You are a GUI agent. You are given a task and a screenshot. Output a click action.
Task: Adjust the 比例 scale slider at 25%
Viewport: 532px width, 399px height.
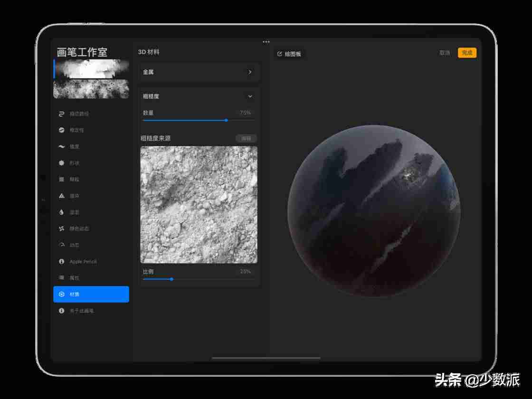click(x=171, y=279)
